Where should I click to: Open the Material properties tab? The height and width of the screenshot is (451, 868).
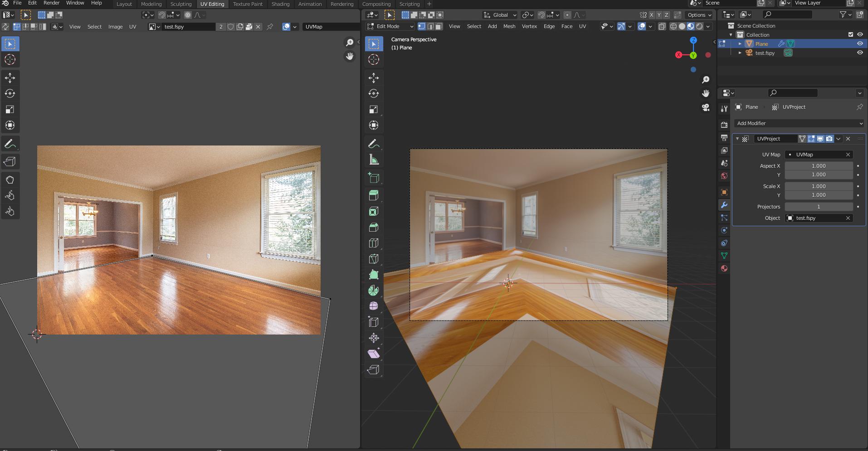point(724,268)
